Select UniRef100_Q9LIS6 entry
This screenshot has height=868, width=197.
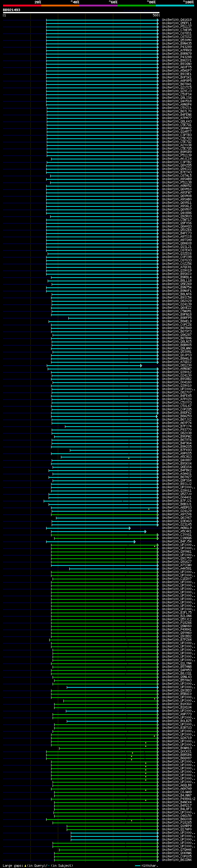point(176,98)
